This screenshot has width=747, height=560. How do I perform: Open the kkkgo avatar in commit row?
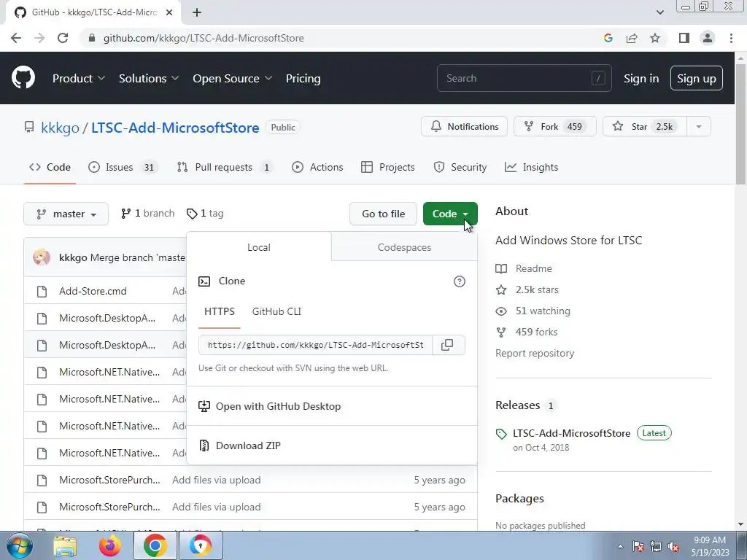[x=42, y=257]
